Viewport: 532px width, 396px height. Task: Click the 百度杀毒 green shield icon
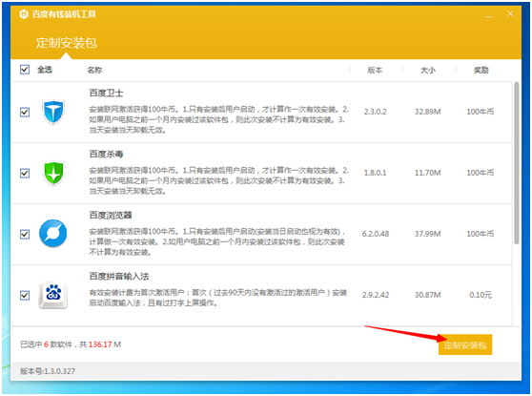click(x=53, y=173)
